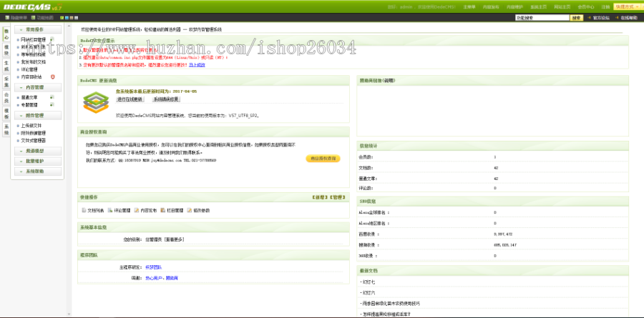
Task: Collapse the 常用操作 sidebar section
Action: (x=39, y=30)
